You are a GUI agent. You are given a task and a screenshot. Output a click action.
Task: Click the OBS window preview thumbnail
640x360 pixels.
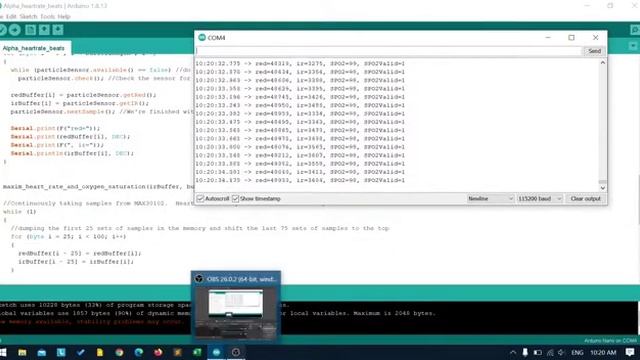[x=236, y=313]
